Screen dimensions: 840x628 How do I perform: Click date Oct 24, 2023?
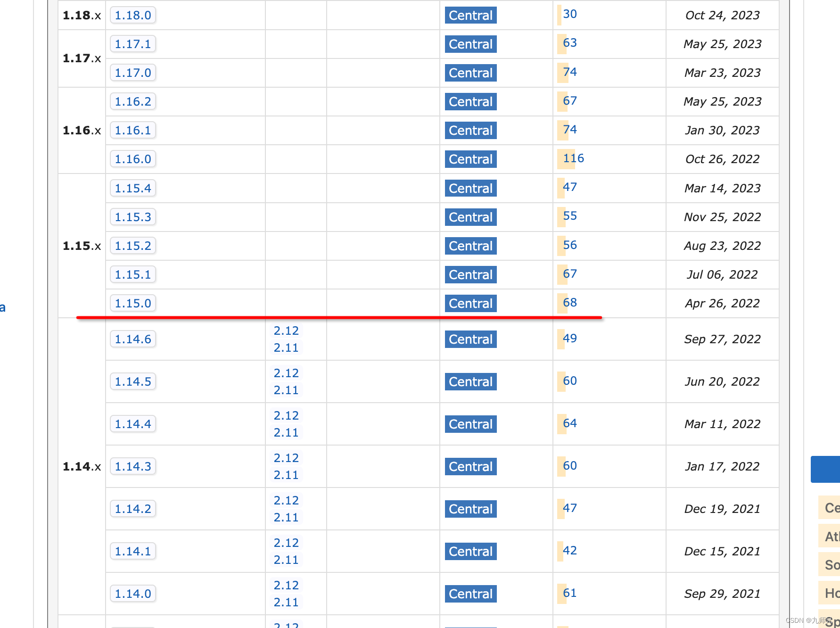[722, 15]
